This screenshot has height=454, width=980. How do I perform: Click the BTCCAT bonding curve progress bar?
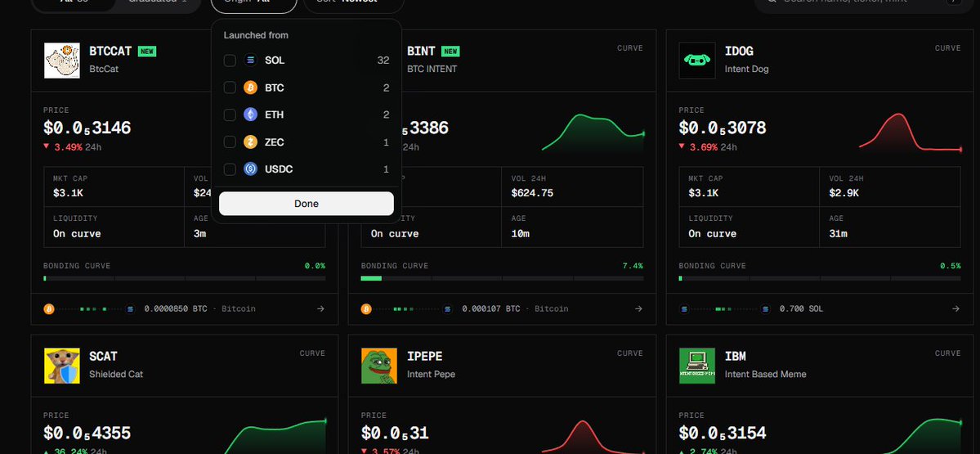coord(185,278)
